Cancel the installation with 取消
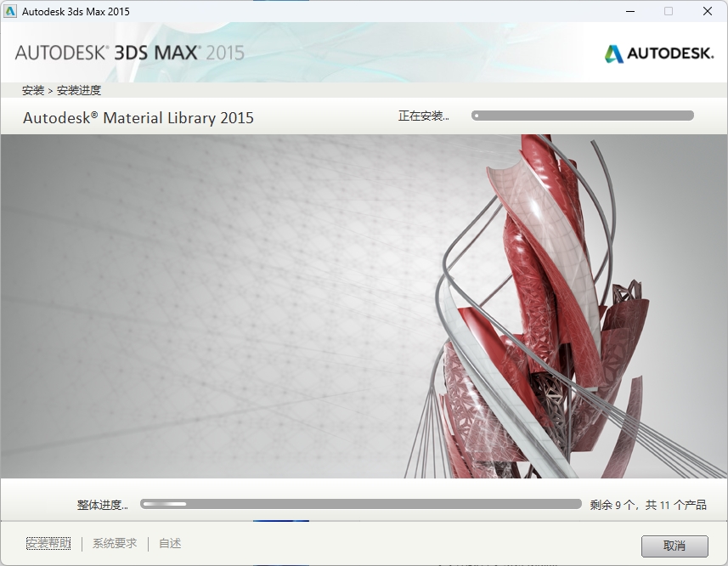 click(x=674, y=546)
